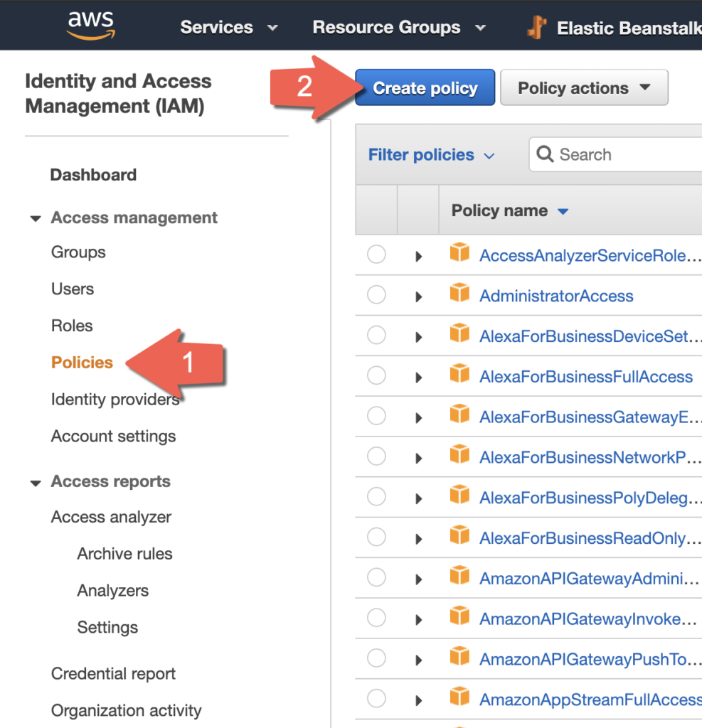Click the AWS logo home icon

(x=90, y=26)
